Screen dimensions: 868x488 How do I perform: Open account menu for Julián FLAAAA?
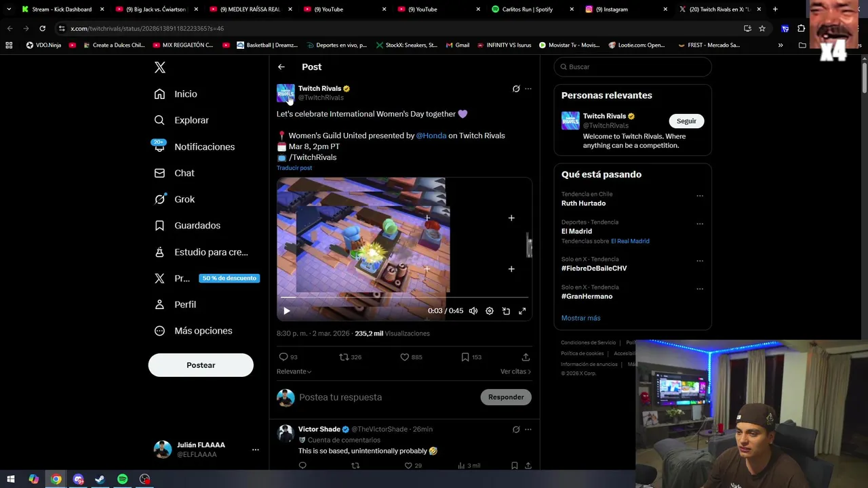(206, 449)
